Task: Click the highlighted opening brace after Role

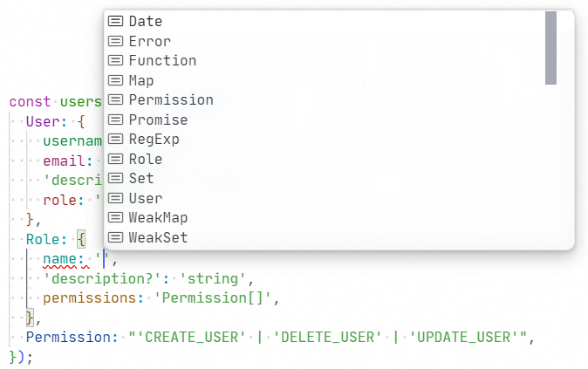Action: pos(81,237)
